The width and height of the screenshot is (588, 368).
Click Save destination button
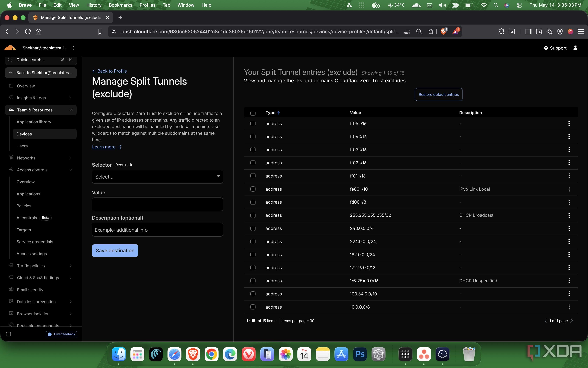(115, 251)
